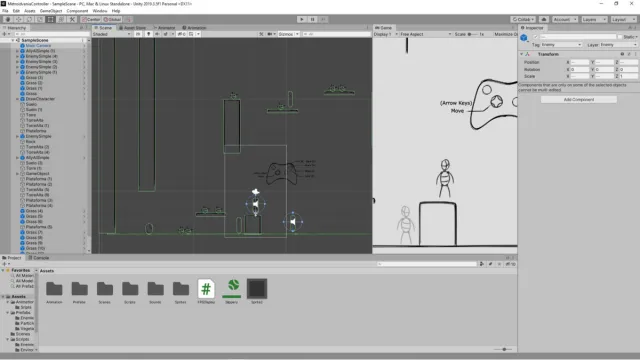
Task: Open the Prefabs folder in Assets
Action: [79, 292]
